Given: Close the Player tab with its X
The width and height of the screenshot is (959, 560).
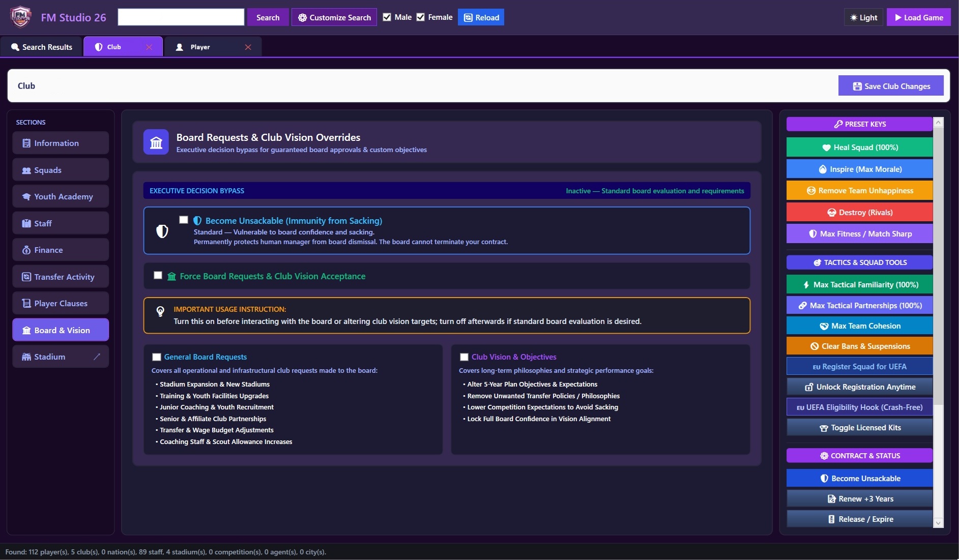Looking at the screenshot, I should [248, 47].
